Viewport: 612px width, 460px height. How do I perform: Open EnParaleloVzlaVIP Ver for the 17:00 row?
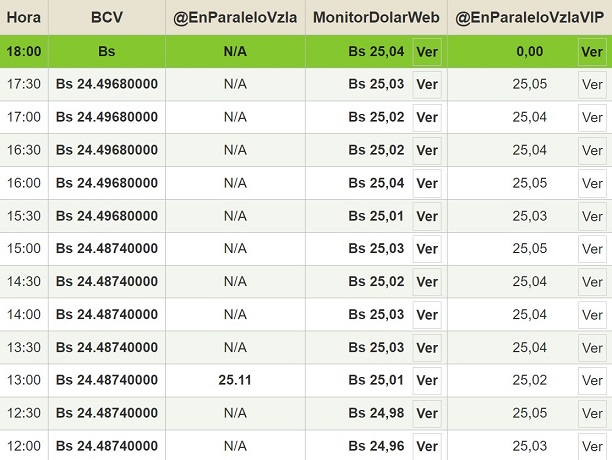point(592,118)
